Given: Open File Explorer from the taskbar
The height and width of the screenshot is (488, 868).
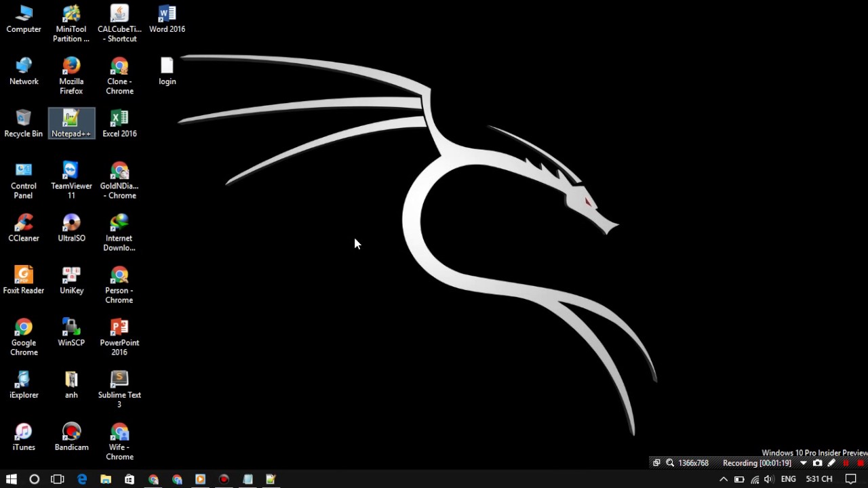Looking at the screenshot, I should coord(106,479).
